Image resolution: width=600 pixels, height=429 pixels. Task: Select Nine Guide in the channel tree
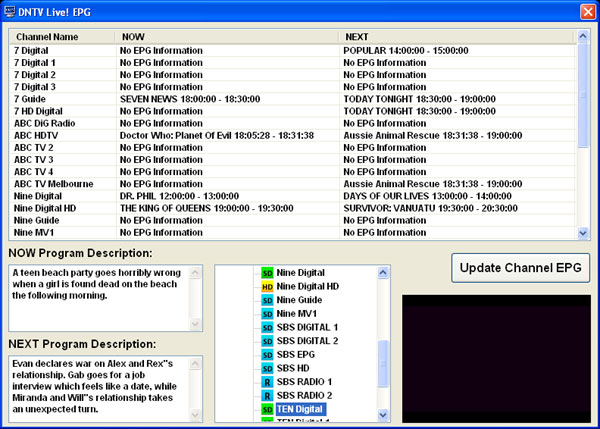[x=299, y=300]
